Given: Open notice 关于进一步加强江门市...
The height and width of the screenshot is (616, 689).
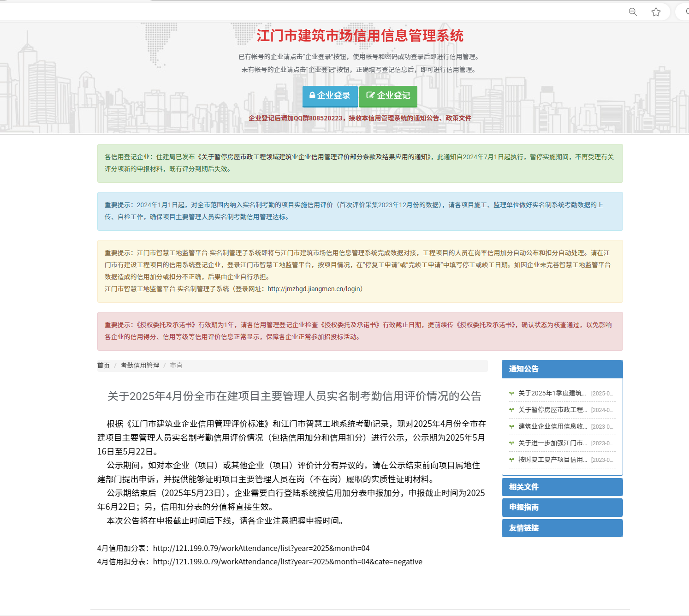Looking at the screenshot, I should [x=552, y=443].
